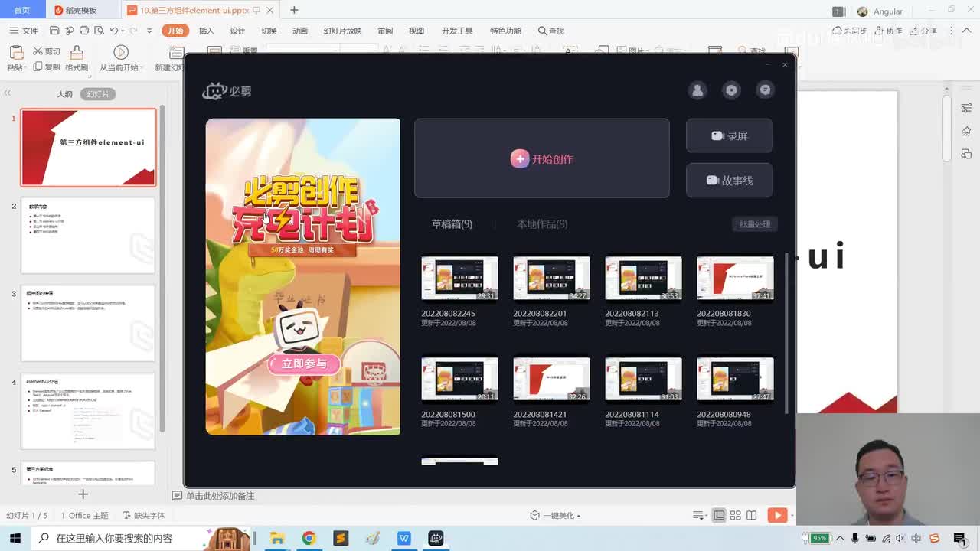The width and height of the screenshot is (980, 551).
Task: Select the 切换 ribbon tab
Action: [269, 31]
